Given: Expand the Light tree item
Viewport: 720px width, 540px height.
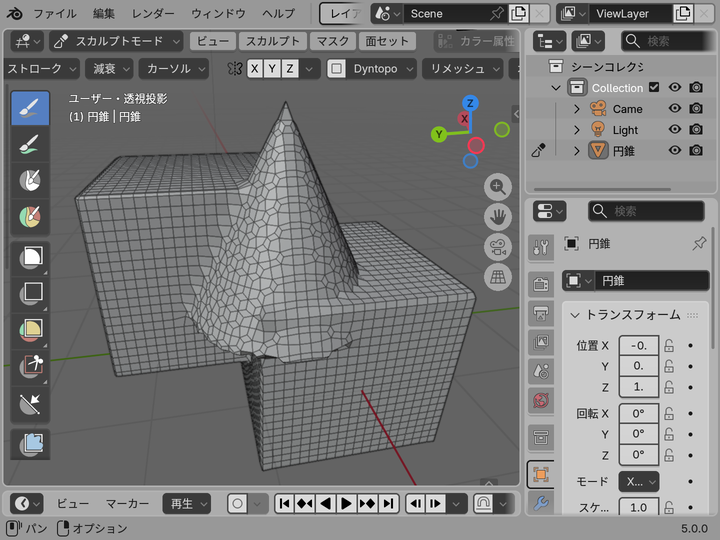Looking at the screenshot, I should coord(577,130).
